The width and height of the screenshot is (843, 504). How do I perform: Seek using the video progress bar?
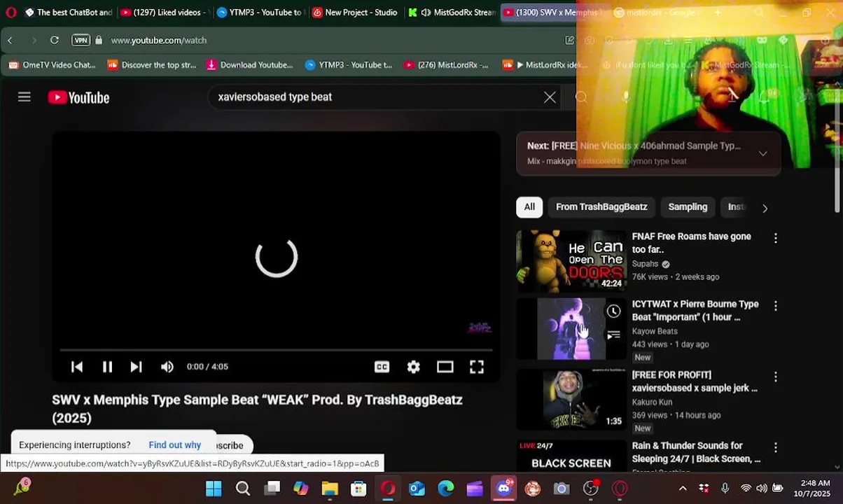(276, 349)
